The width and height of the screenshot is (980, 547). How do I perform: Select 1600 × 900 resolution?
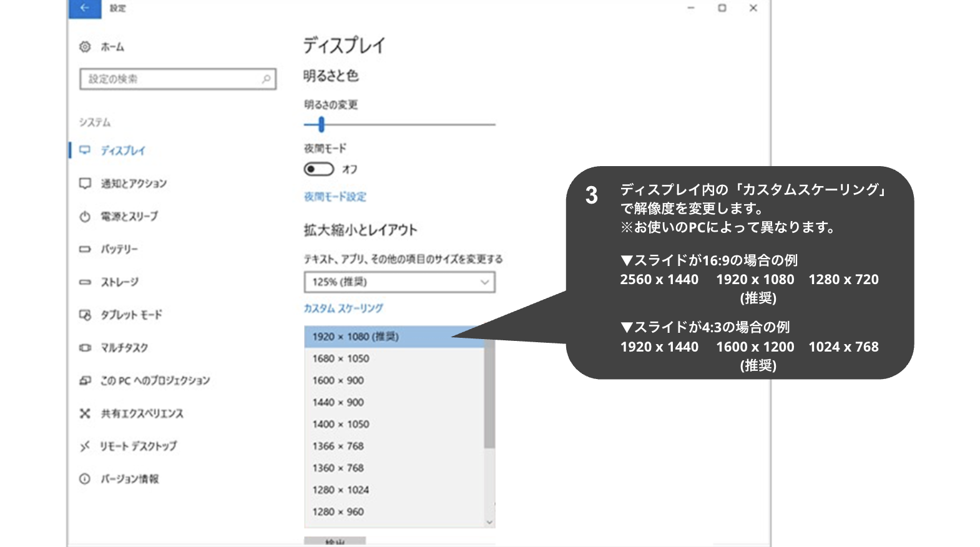tap(394, 380)
